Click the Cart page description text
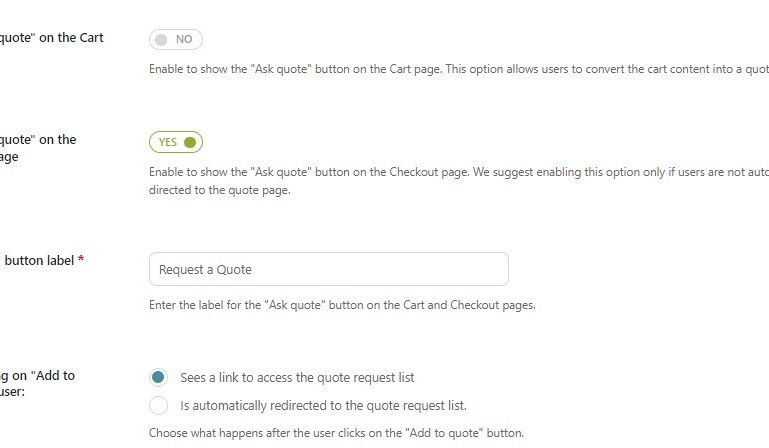 459,69
